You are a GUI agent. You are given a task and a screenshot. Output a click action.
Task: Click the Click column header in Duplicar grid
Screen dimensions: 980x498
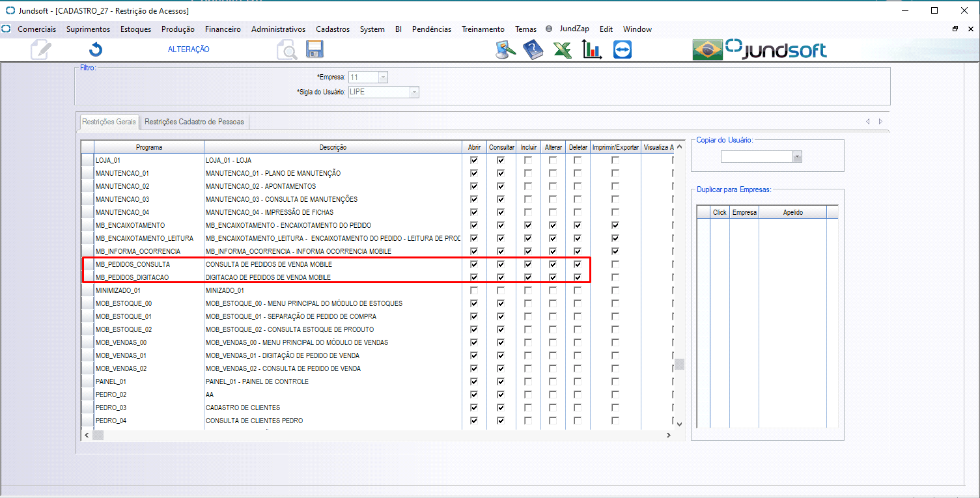(720, 212)
